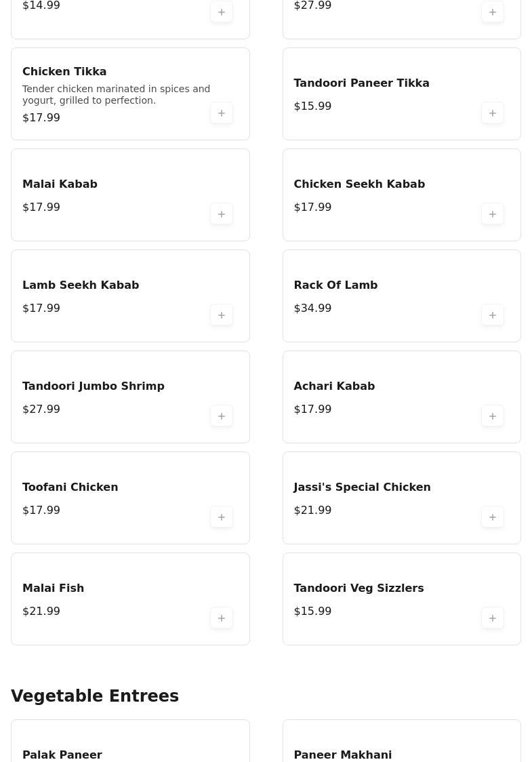
Task: Open Rack Of Lamb item title
Action: click(335, 285)
